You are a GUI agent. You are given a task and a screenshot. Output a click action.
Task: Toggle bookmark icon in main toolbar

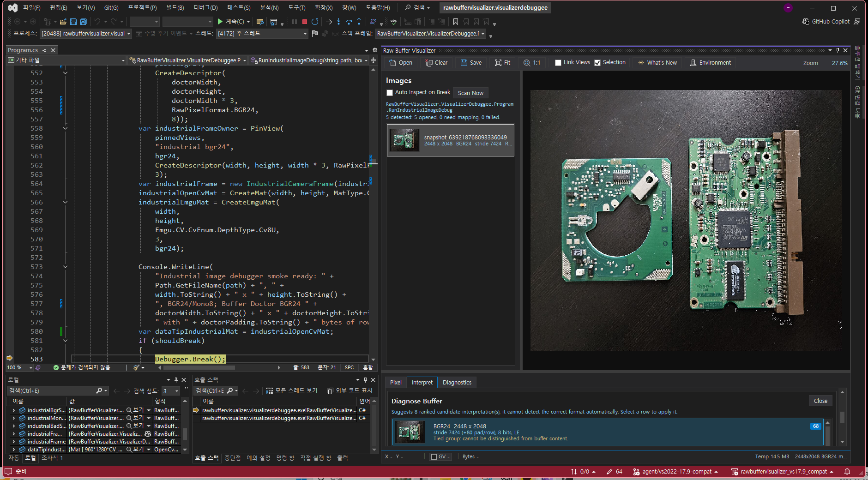456,22
